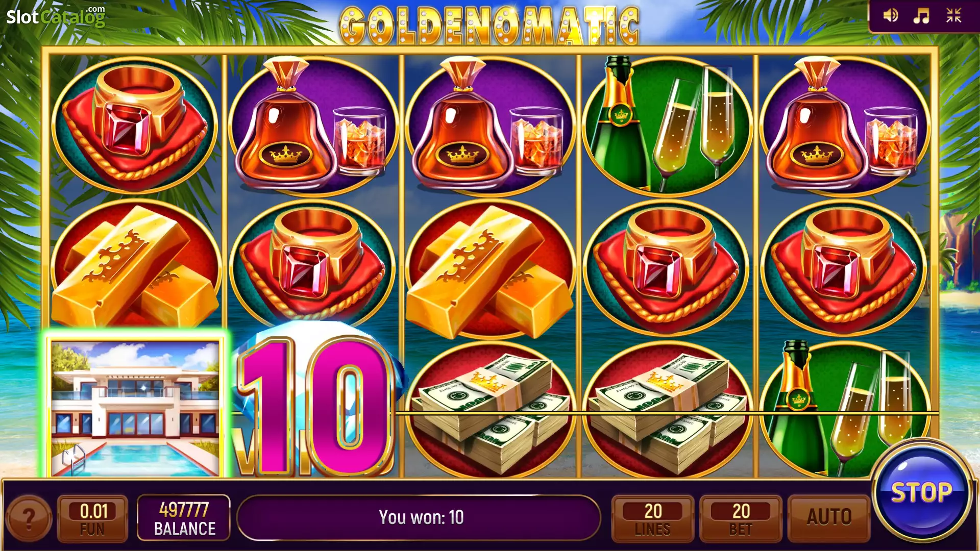Change the 0.01 FUN coin value
The height and width of the screenshot is (551, 980).
pos(92,518)
